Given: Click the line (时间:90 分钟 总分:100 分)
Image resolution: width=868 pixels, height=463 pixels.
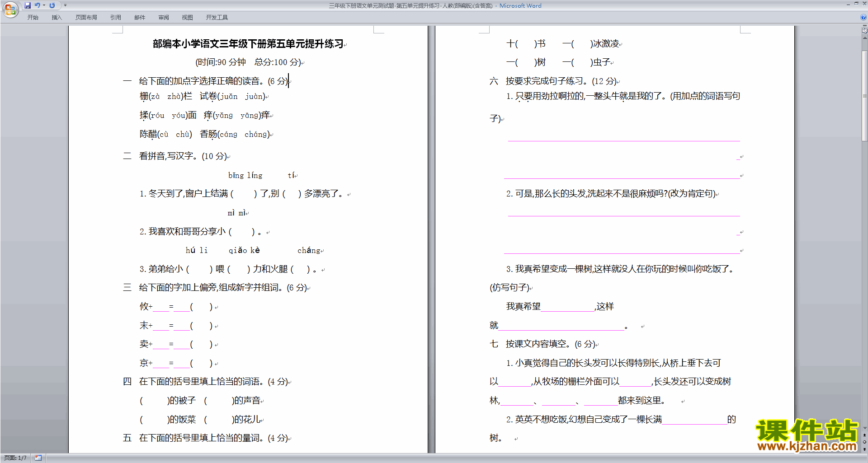Looking at the screenshot, I should pos(248,62).
